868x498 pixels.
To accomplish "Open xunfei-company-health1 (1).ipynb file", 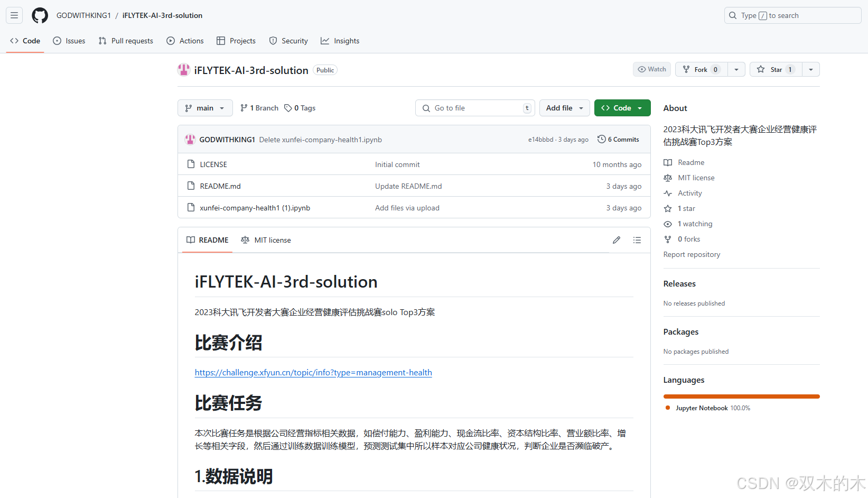I will point(255,208).
